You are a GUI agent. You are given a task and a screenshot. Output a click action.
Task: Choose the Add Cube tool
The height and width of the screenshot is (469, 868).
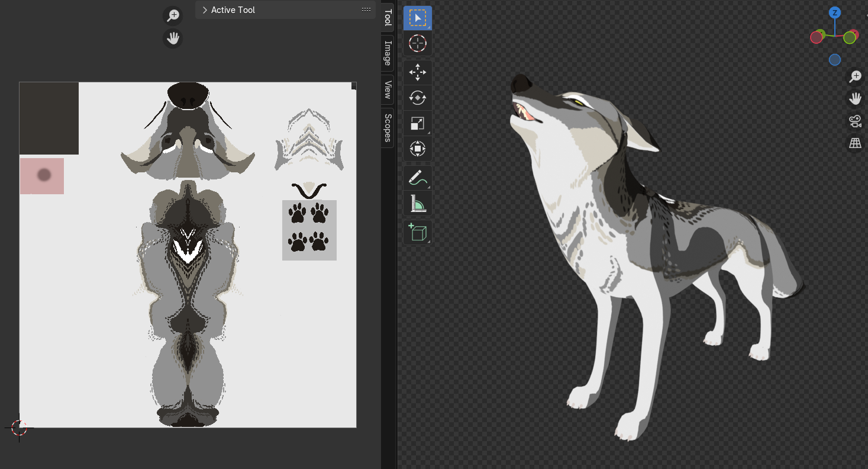point(418,232)
